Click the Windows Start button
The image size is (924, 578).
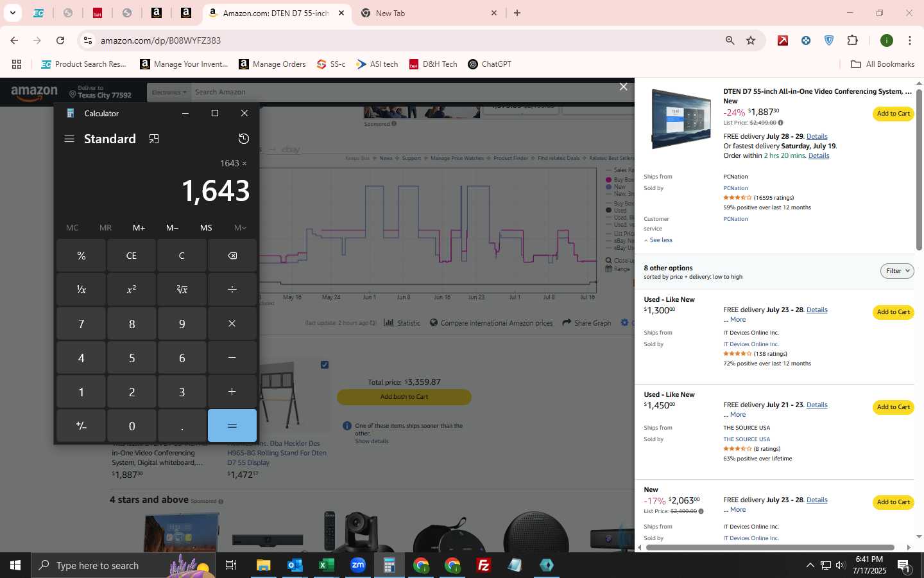click(15, 565)
